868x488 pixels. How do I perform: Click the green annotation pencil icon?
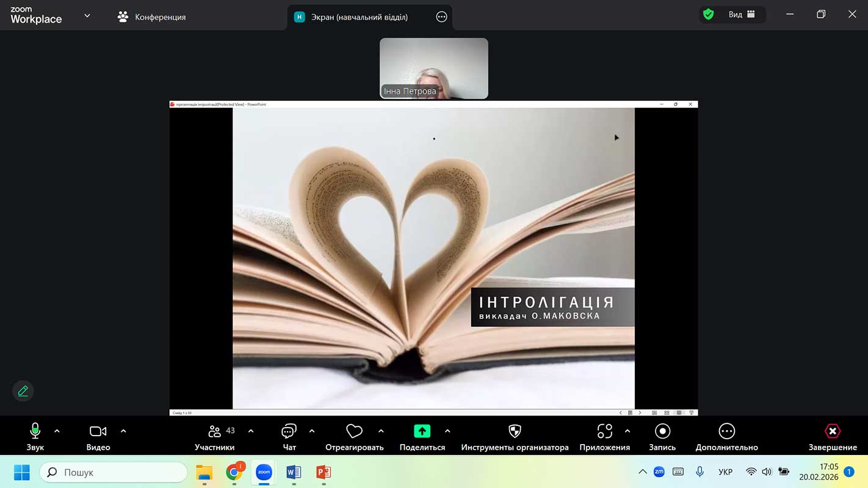23,391
